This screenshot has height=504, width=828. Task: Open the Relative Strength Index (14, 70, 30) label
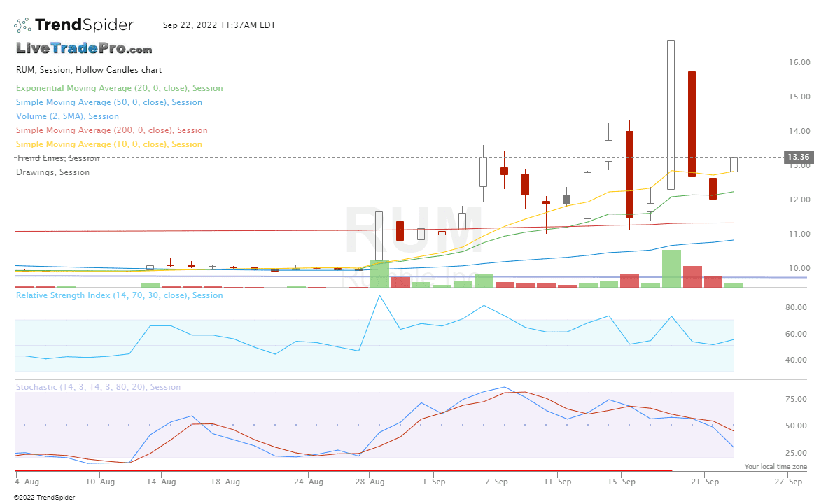click(119, 295)
